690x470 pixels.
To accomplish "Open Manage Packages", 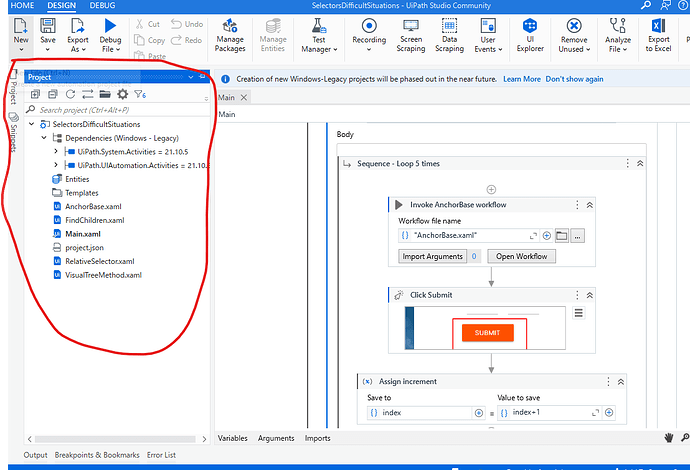I will tap(230, 35).
